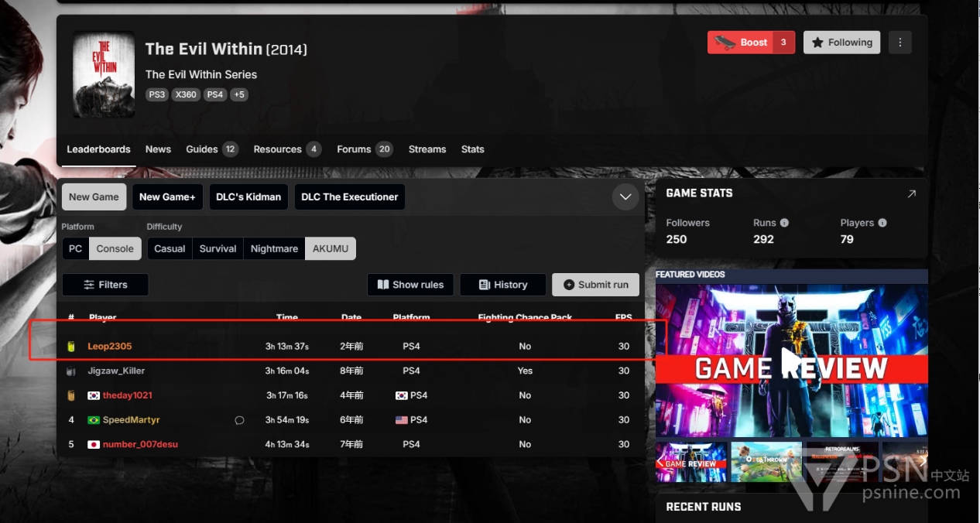The width and height of the screenshot is (980, 523).
Task: Play the featured Game Review video
Action: point(791,361)
